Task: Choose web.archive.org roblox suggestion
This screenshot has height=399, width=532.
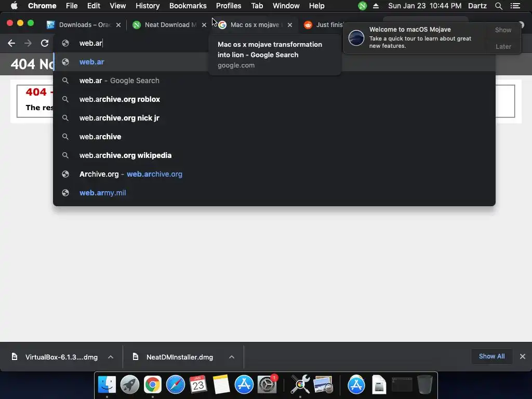Action: 274,99
